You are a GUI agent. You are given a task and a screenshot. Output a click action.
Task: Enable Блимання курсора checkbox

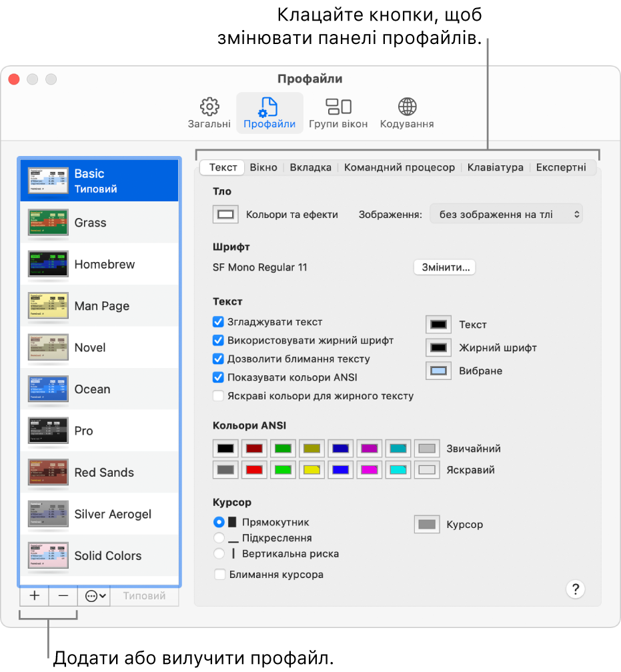coord(219,574)
